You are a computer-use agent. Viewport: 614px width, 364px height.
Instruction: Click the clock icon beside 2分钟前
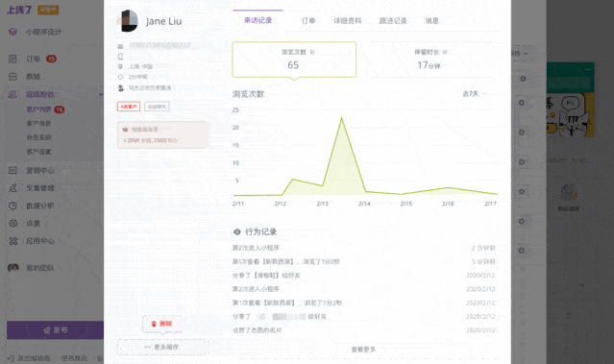tap(120, 77)
